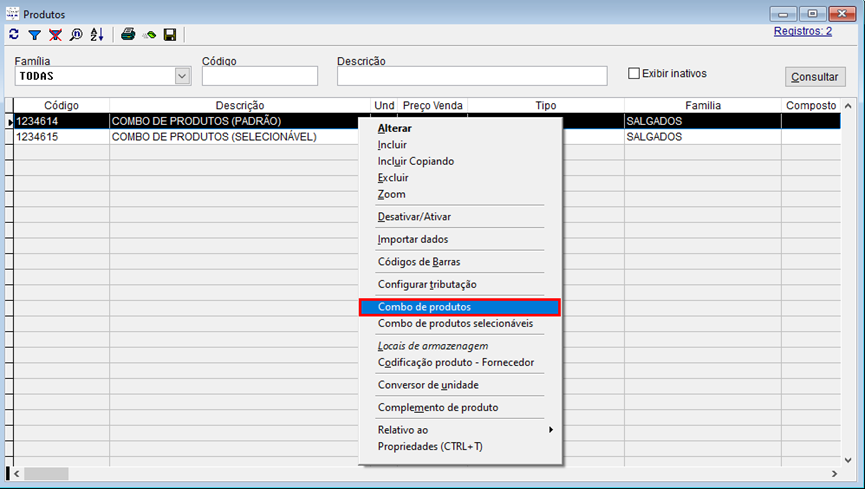Click the vertical scrollbar up arrow
The height and width of the screenshot is (489, 865).
coord(848,105)
